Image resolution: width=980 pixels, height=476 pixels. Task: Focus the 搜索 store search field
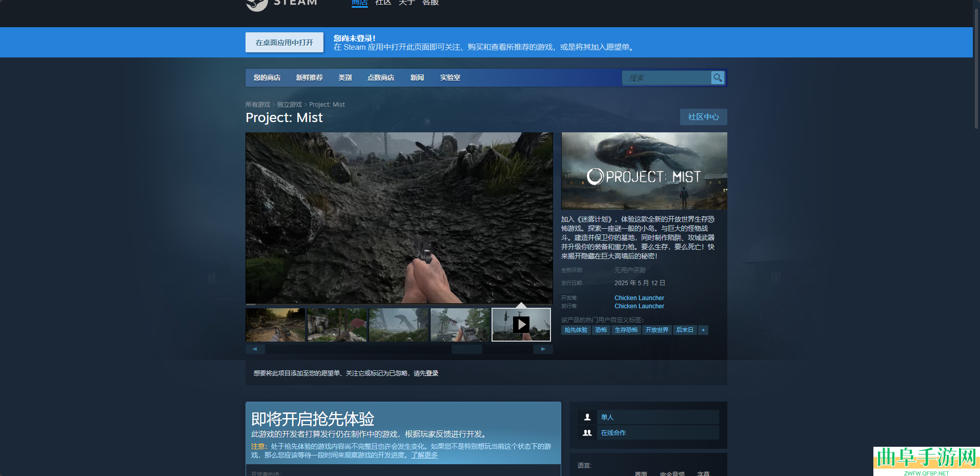666,78
